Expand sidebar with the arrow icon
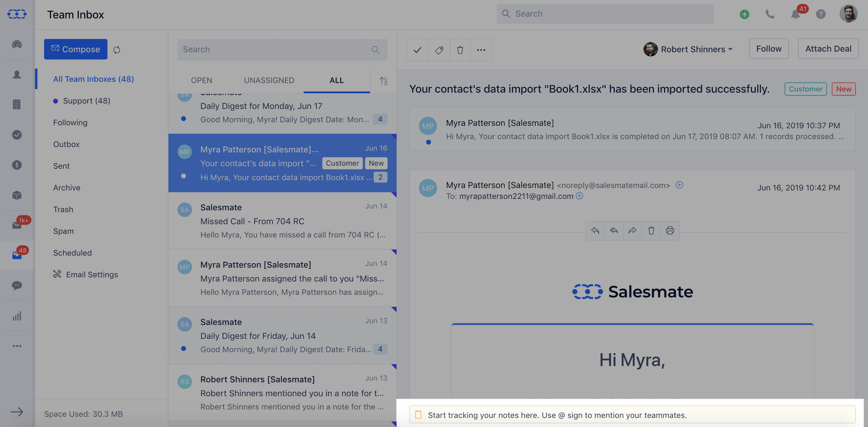Image resolution: width=868 pixels, height=427 pixels. tap(17, 412)
